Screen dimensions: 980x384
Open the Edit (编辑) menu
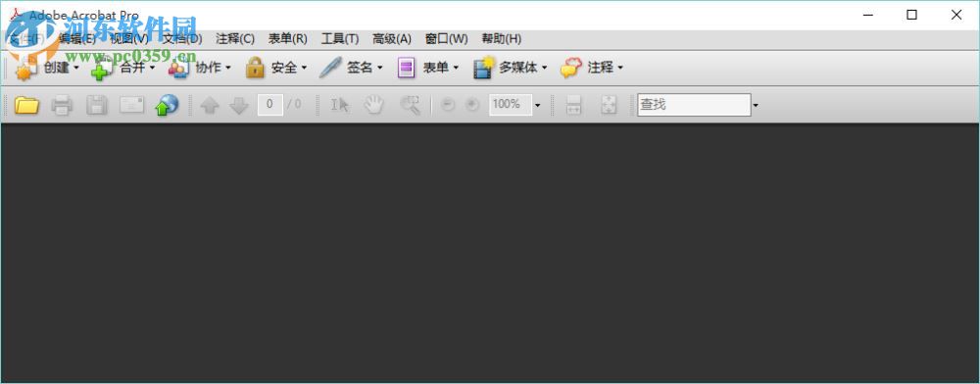click(76, 39)
